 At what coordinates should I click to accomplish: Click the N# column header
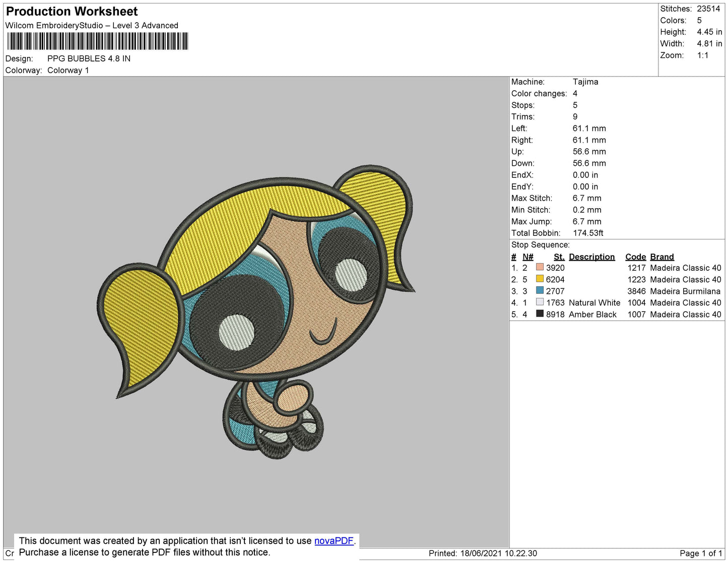point(528,257)
